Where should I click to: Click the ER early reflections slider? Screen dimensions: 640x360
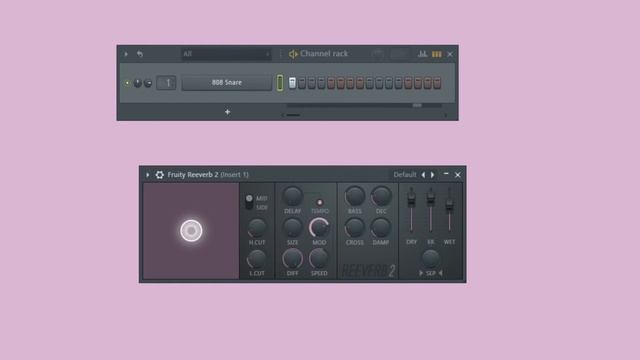point(430,199)
